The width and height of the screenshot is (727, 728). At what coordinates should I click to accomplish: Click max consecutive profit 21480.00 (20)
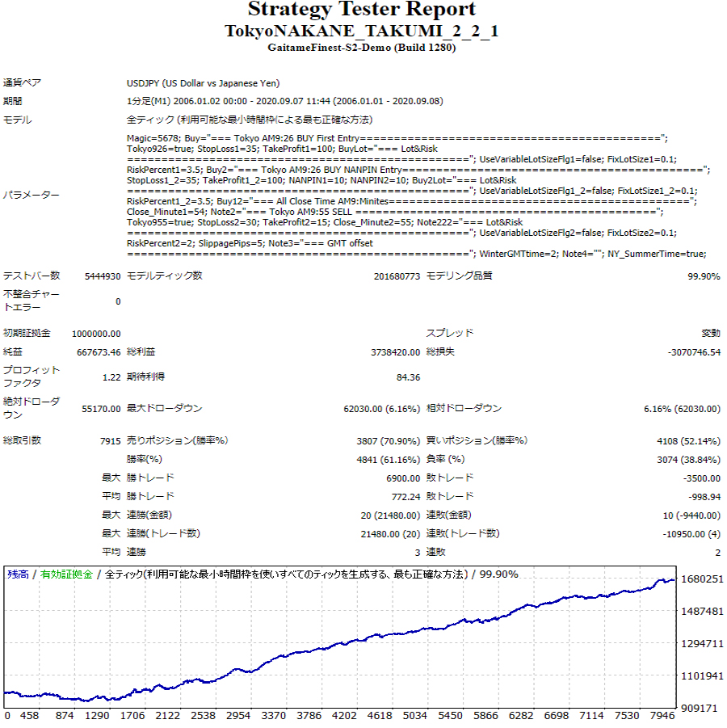390,534
